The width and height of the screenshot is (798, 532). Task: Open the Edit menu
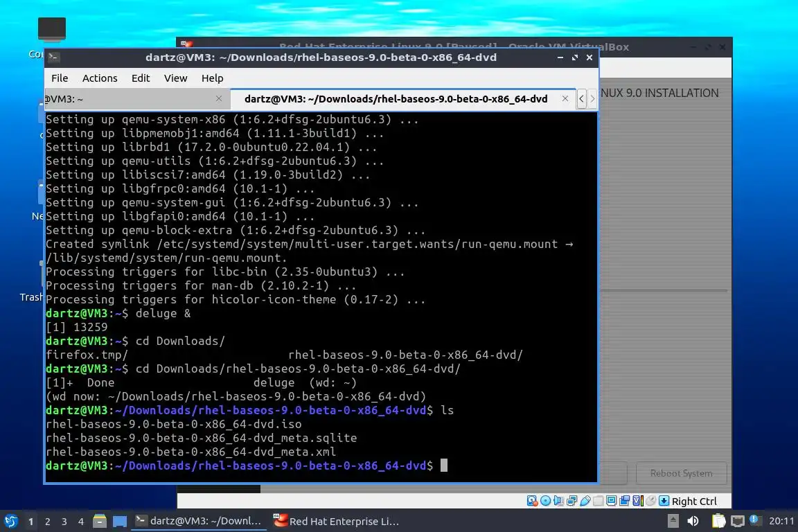coord(141,78)
